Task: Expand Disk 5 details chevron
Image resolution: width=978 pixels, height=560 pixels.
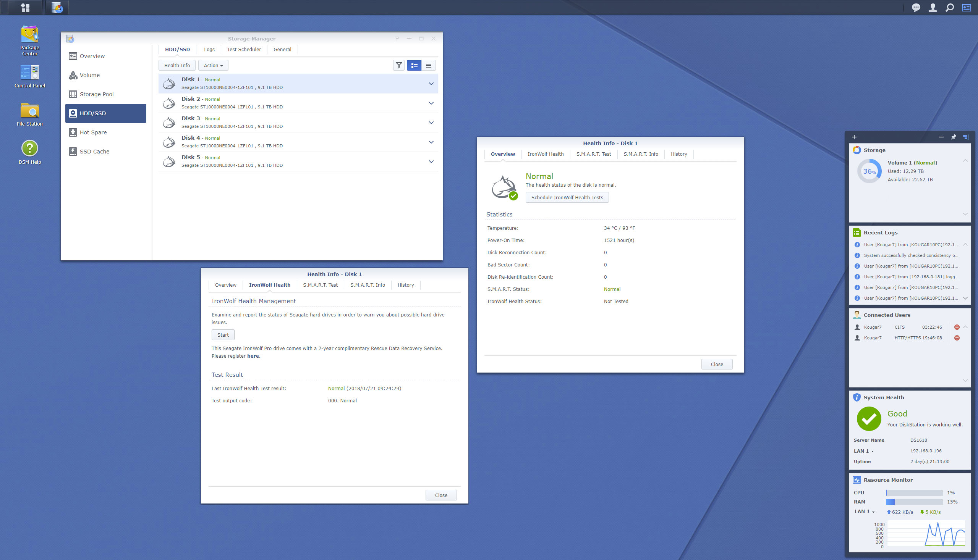Action: (x=431, y=161)
